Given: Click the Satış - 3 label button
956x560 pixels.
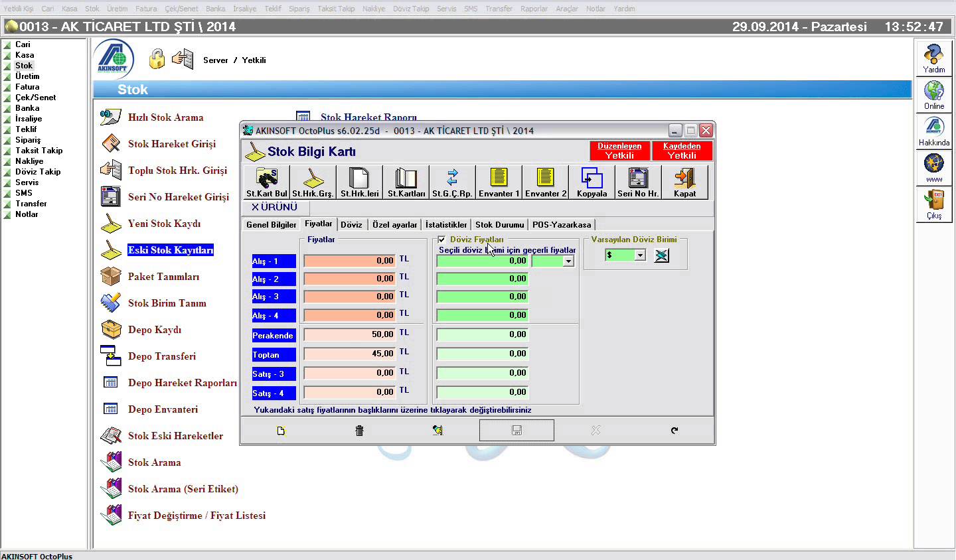Looking at the screenshot, I should click(274, 374).
